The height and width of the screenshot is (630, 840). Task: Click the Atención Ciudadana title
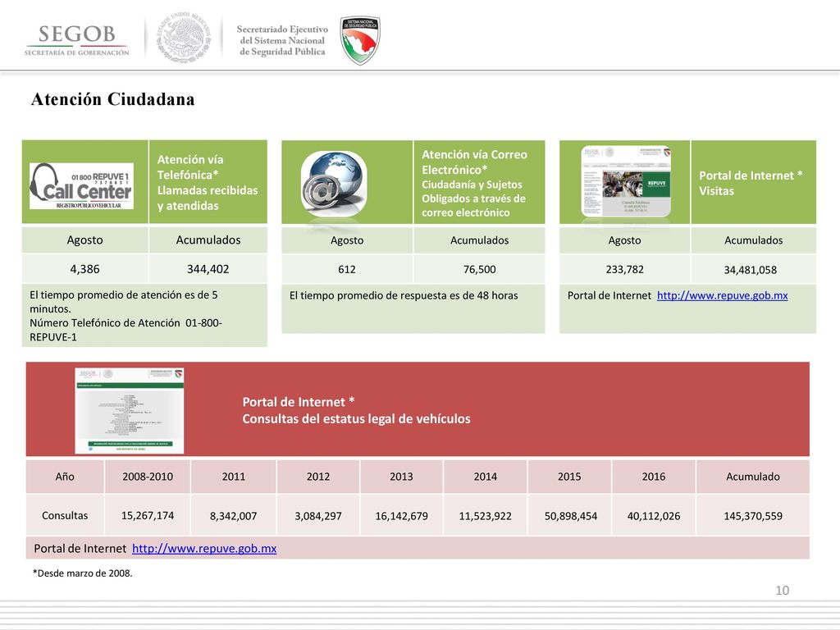113,99
